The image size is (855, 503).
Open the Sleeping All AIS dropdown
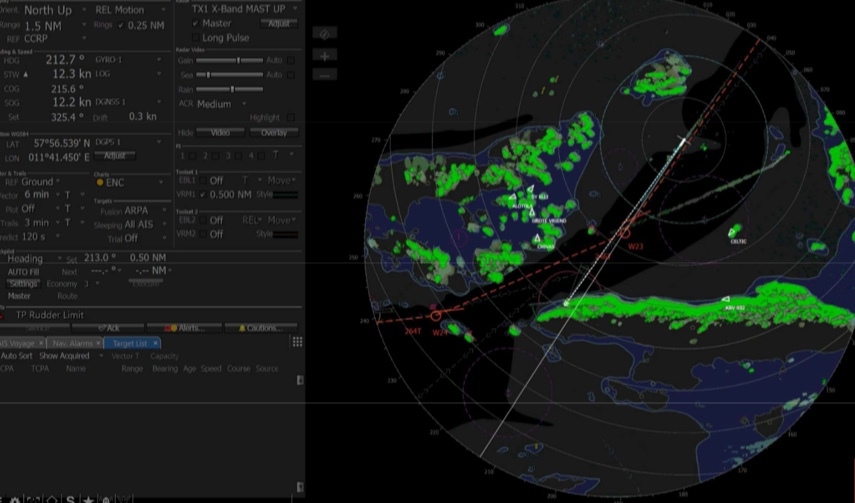(145, 224)
